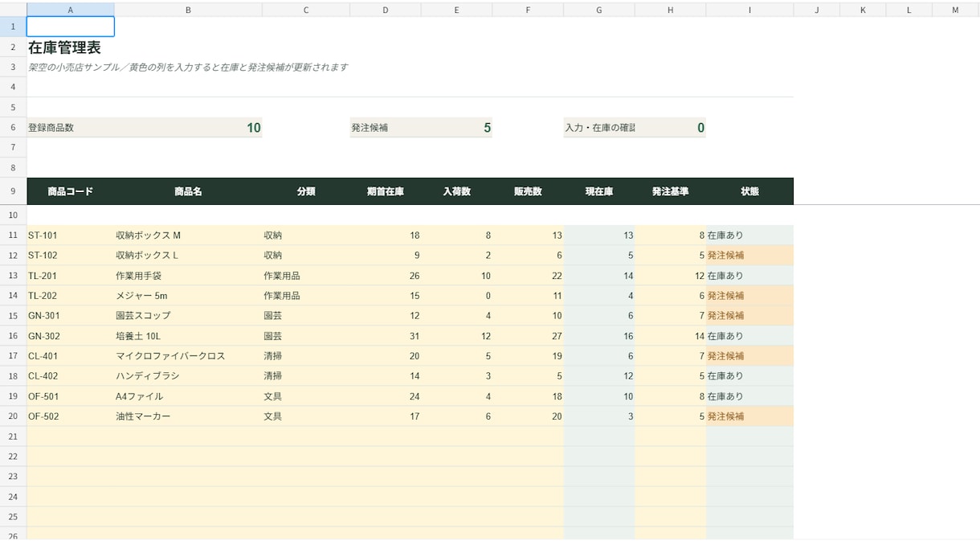This screenshot has height=541, width=980.
Task: Click the 分類 column heading
Action: (x=306, y=191)
